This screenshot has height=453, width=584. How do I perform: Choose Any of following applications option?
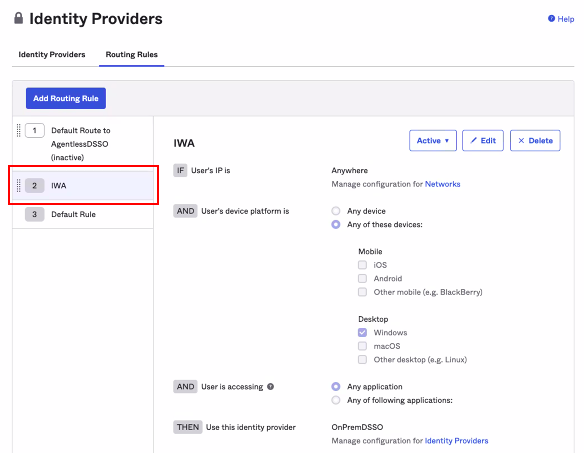coord(336,400)
